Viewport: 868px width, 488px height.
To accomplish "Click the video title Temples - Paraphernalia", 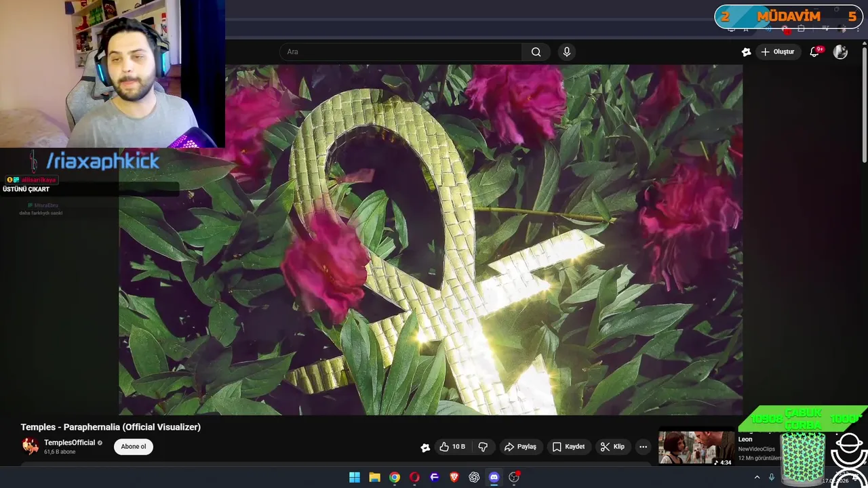I will point(111,427).
